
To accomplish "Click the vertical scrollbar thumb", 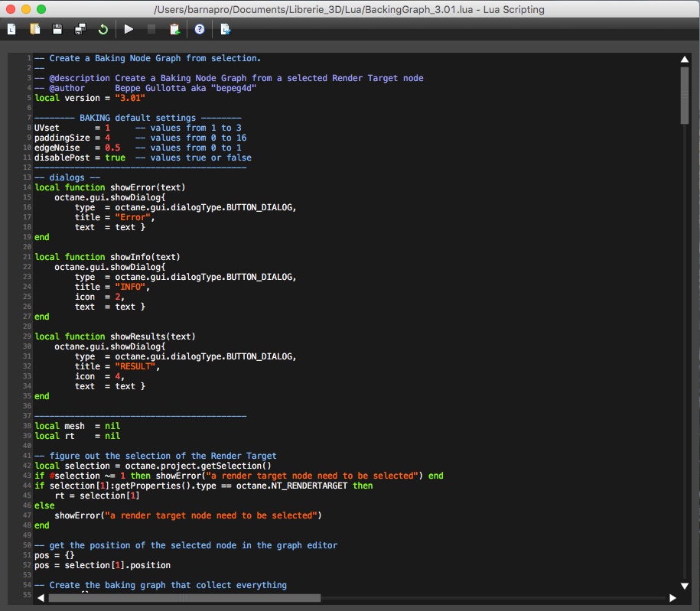I will click(685, 96).
